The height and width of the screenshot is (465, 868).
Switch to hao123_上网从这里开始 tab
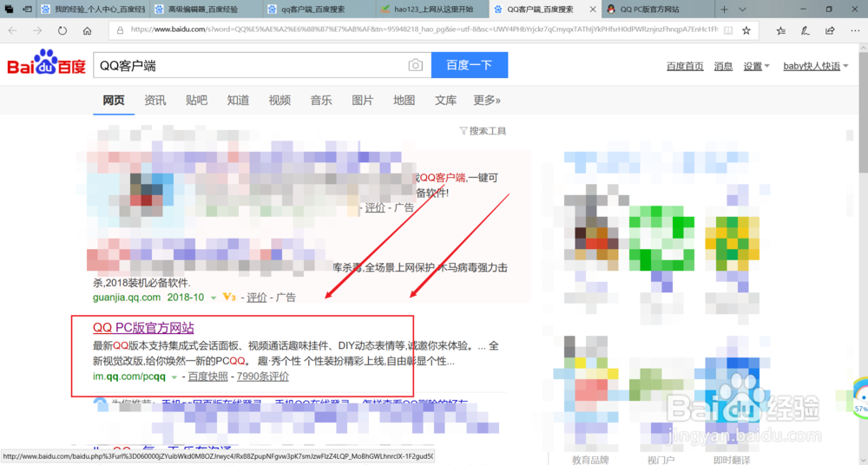431,10
